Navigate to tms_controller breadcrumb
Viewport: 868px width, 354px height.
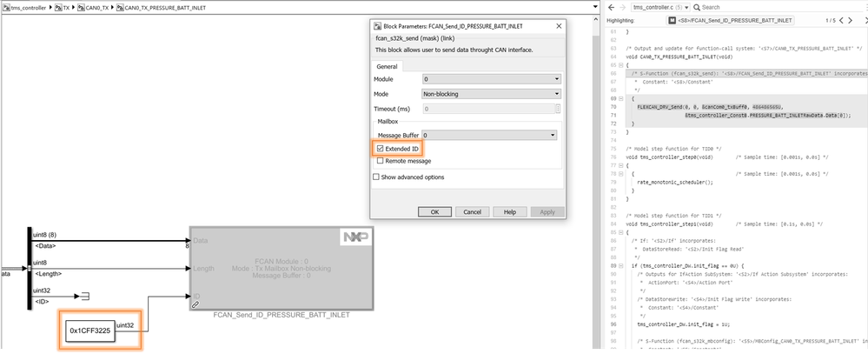click(30, 9)
